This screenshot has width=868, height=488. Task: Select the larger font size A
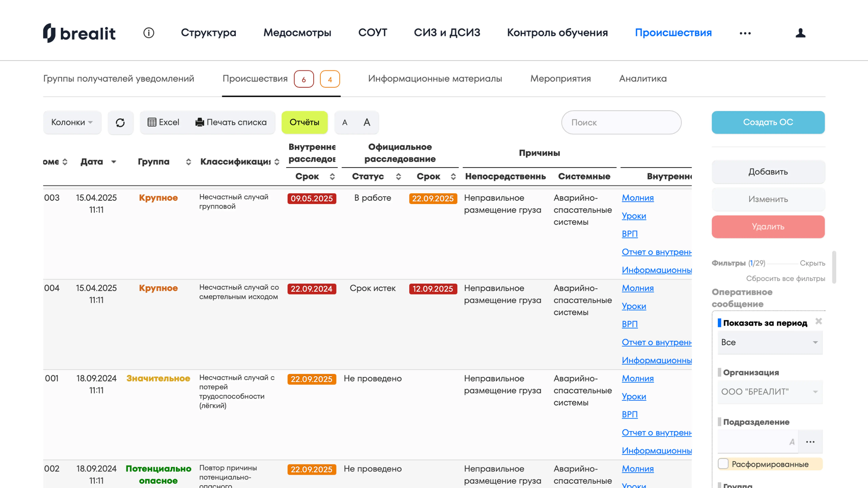pyautogui.click(x=367, y=122)
